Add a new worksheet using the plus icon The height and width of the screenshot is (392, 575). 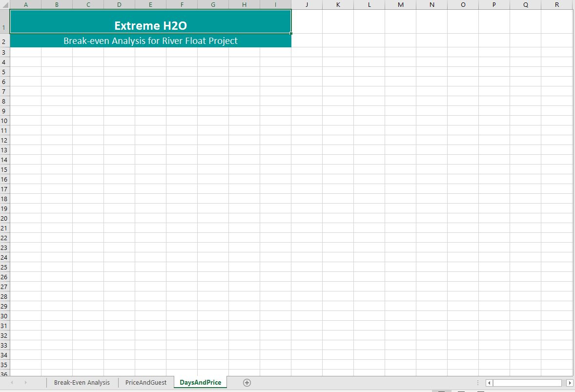click(247, 383)
